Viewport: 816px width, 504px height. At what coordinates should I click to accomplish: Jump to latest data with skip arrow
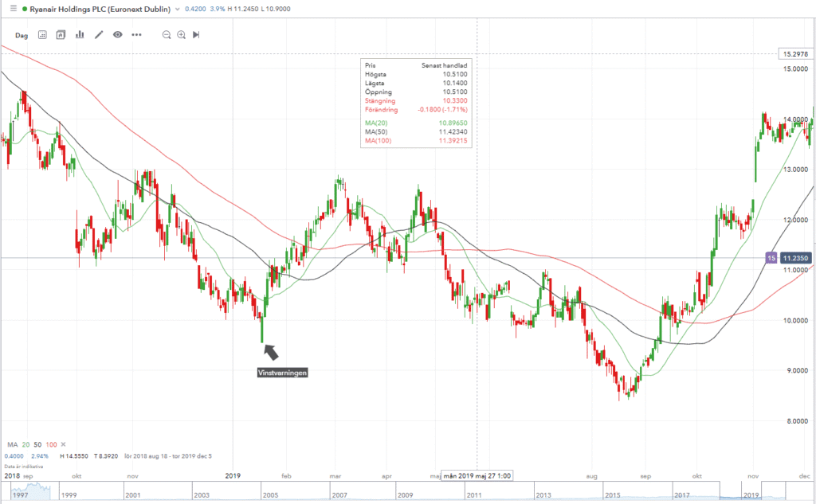click(x=196, y=35)
